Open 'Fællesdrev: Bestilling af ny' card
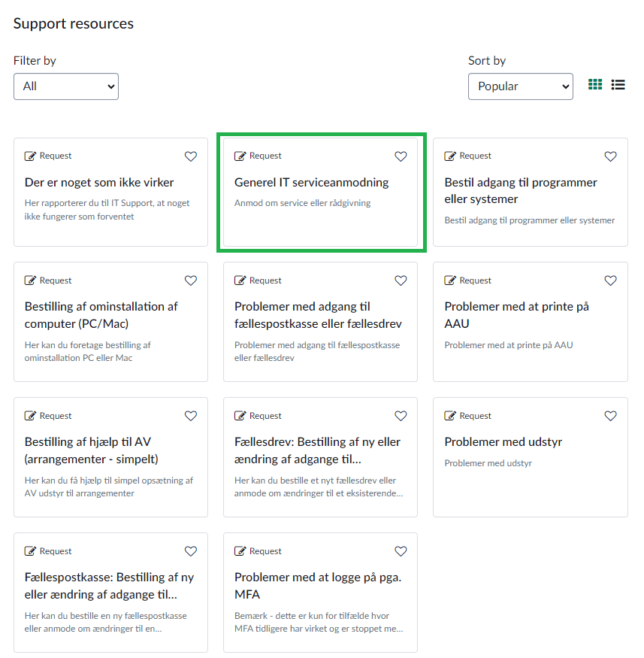The height and width of the screenshot is (658, 644). pyautogui.click(x=317, y=450)
